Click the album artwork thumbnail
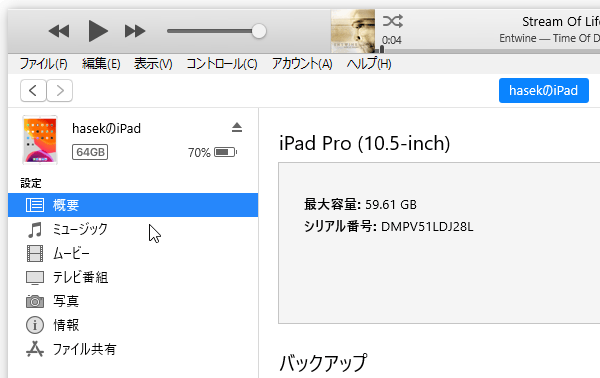 click(x=353, y=31)
